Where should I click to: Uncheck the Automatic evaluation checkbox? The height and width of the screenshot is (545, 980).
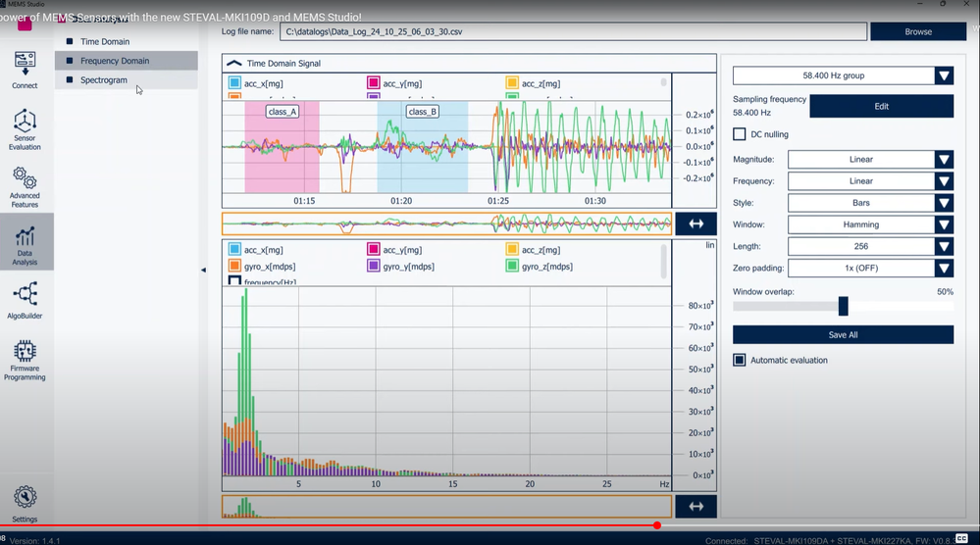pos(740,360)
